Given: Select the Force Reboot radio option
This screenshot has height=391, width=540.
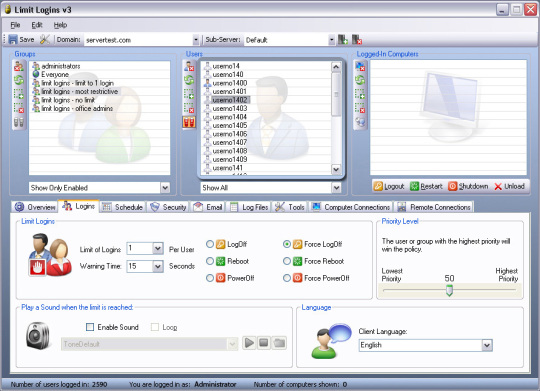Looking at the screenshot, I should pos(287,261).
